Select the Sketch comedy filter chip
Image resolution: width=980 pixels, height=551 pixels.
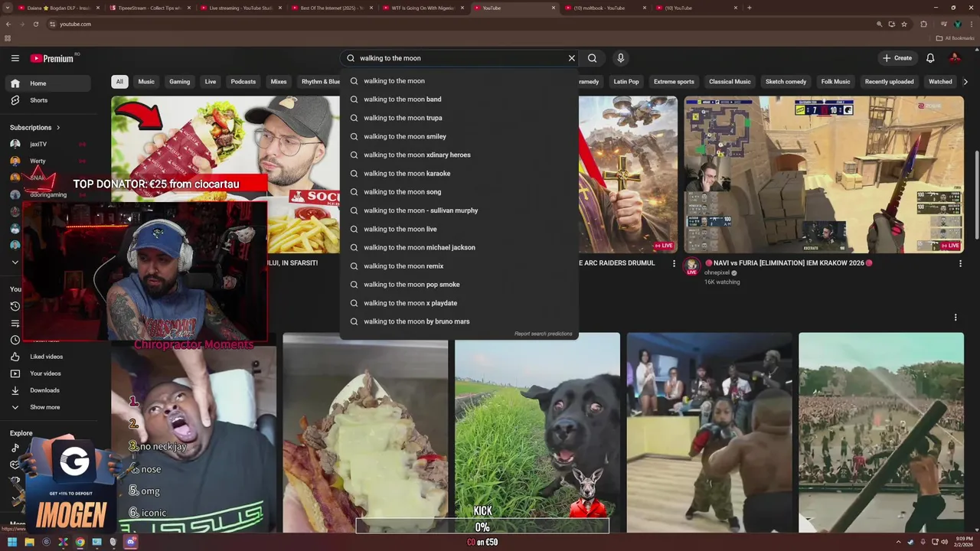point(786,82)
